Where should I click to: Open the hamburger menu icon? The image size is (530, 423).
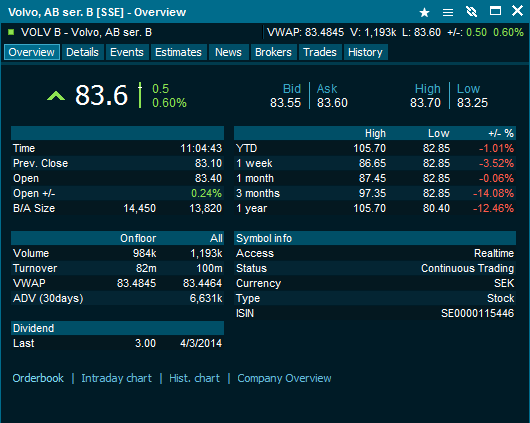coord(448,13)
